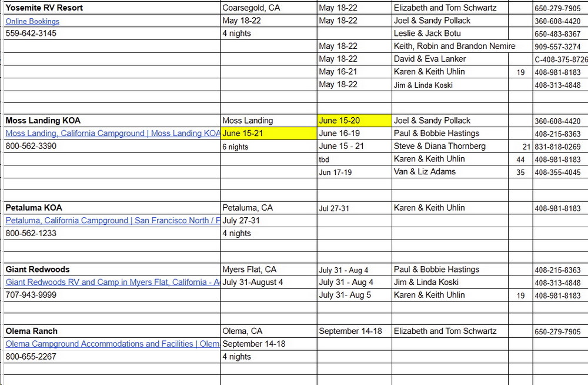The image size is (588, 385).
Task: Select the yellow highlighted June 15-20 cell
Action: pos(354,121)
